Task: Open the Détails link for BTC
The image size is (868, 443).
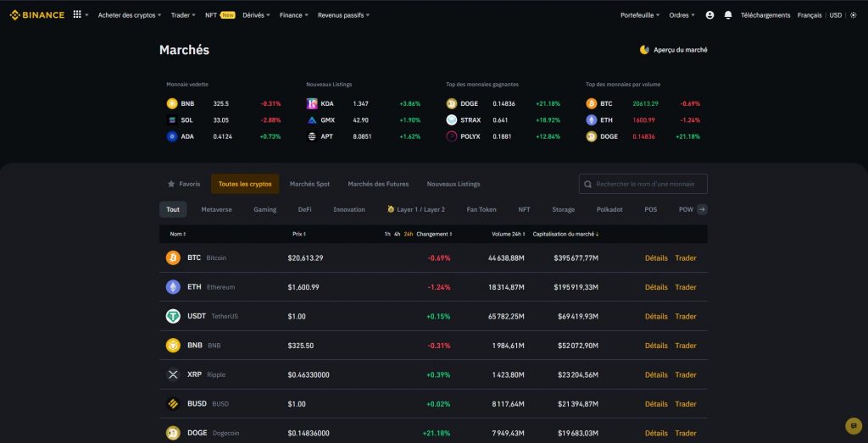Action: (x=656, y=257)
